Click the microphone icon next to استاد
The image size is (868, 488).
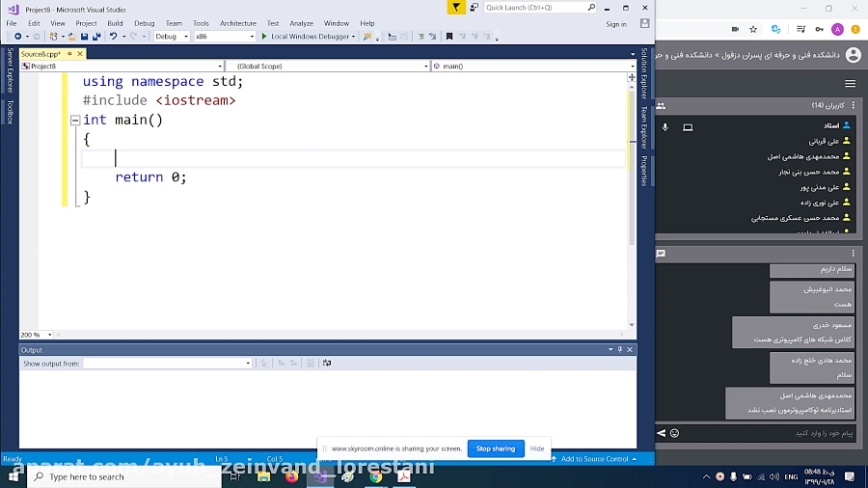click(665, 127)
